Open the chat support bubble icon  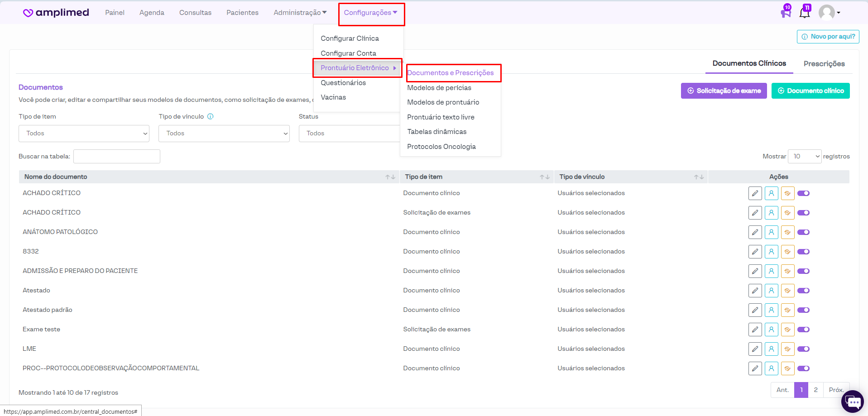(853, 402)
